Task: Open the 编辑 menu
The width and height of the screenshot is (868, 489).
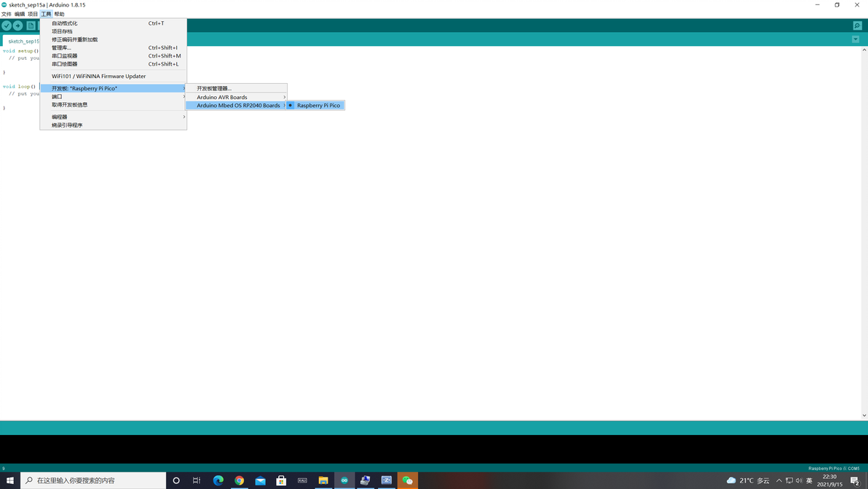Action: pos(20,14)
